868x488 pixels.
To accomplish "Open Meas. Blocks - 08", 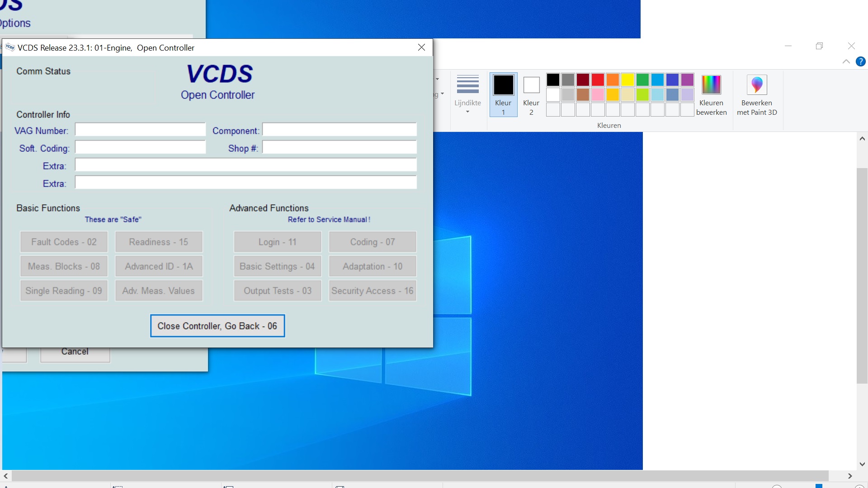I will 64,266.
